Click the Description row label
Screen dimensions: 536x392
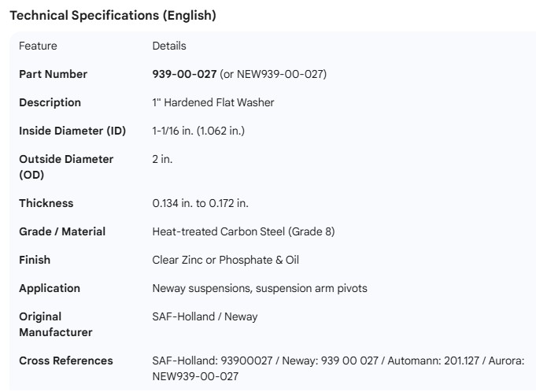50,102
